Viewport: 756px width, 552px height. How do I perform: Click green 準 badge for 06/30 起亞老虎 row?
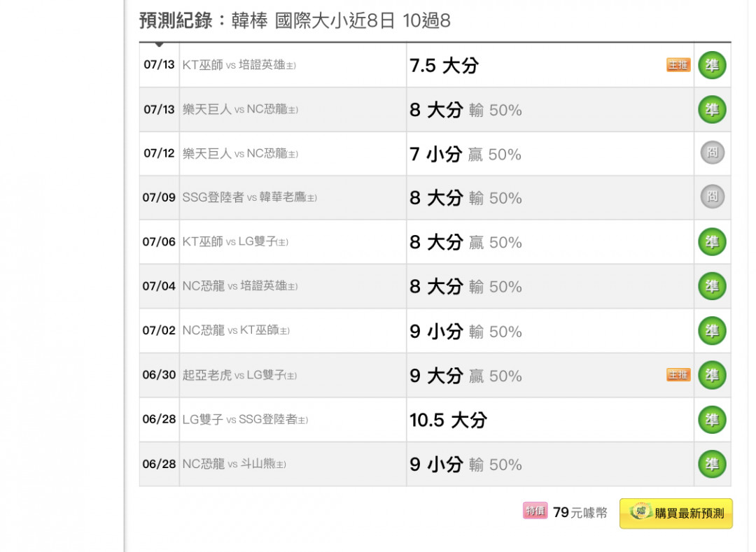coord(712,375)
